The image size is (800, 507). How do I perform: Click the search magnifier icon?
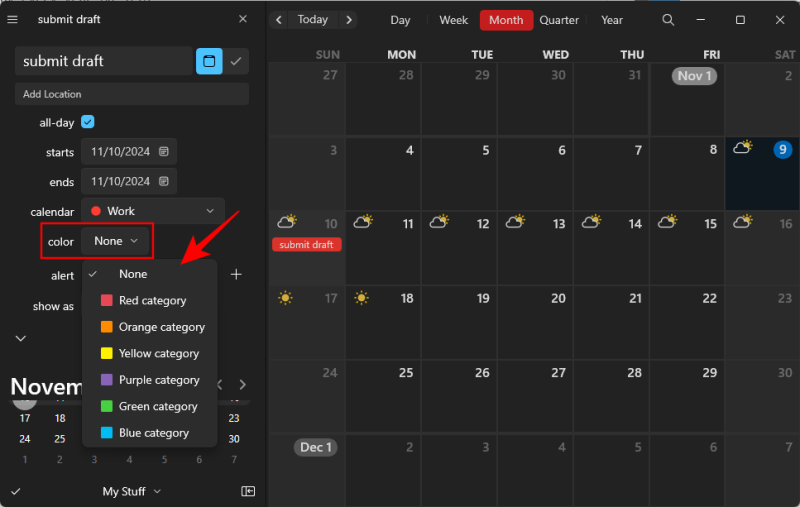coord(668,20)
